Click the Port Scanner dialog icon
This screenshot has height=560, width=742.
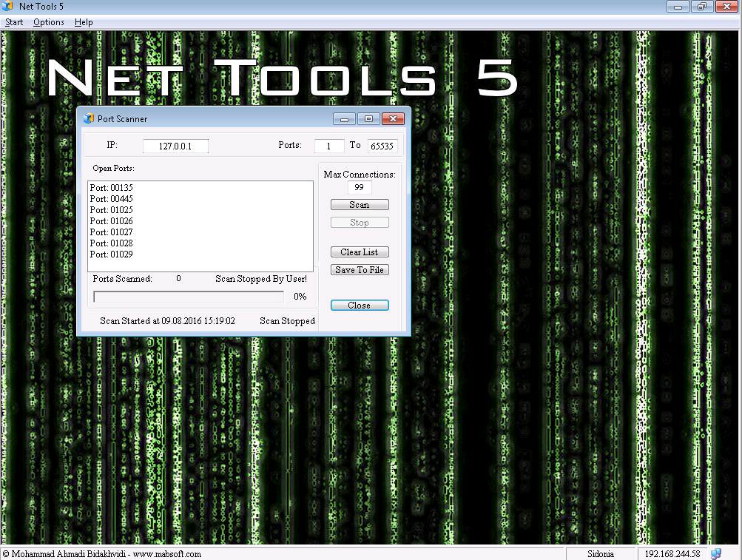click(89, 118)
